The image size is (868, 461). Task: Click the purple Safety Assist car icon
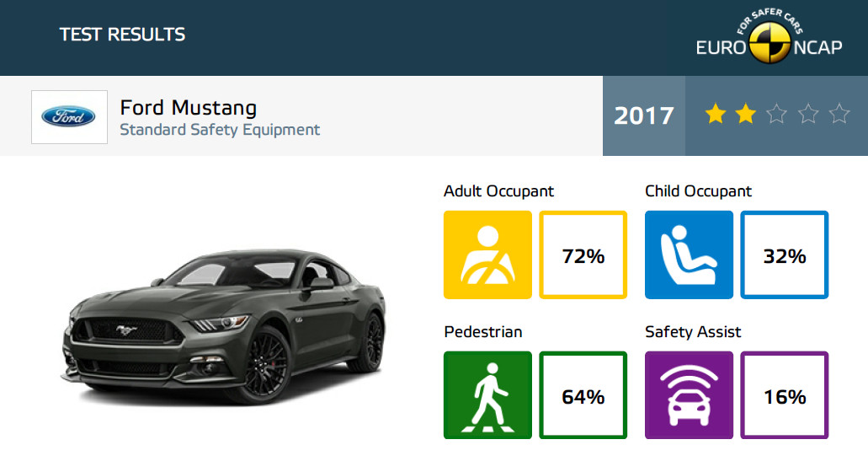point(690,395)
